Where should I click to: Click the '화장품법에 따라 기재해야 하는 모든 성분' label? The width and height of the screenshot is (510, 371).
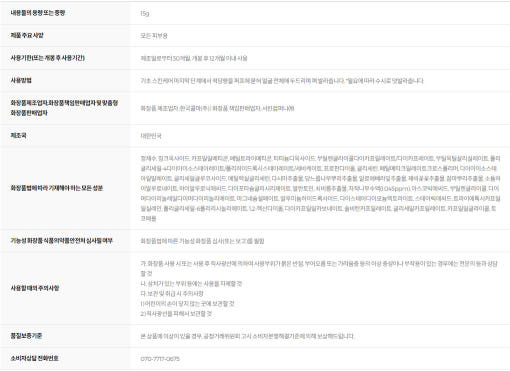57,188
